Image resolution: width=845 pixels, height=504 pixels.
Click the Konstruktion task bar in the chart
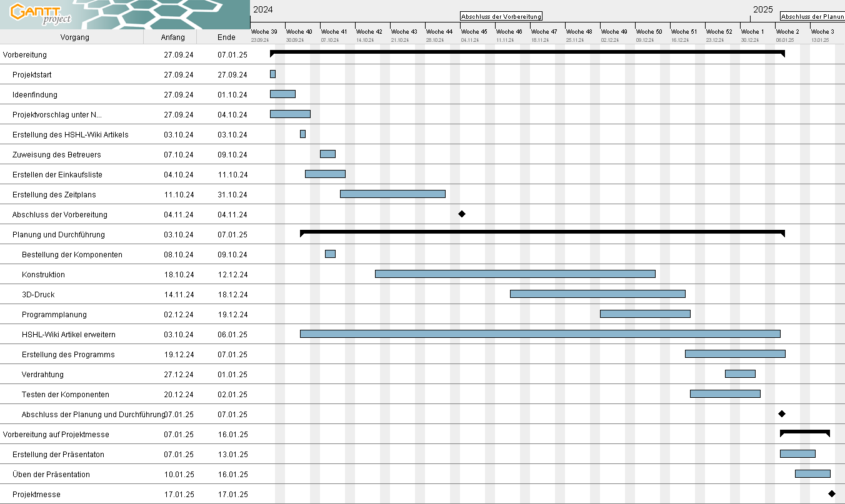(x=515, y=274)
